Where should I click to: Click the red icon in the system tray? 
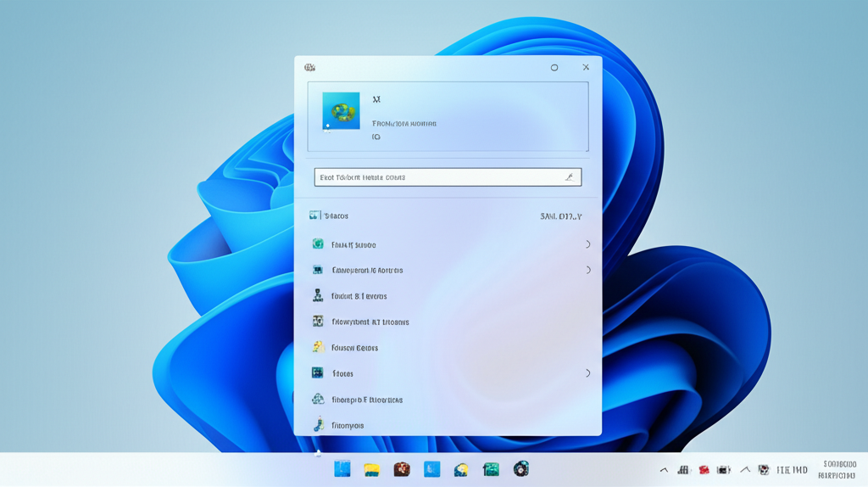tap(704, 470)
